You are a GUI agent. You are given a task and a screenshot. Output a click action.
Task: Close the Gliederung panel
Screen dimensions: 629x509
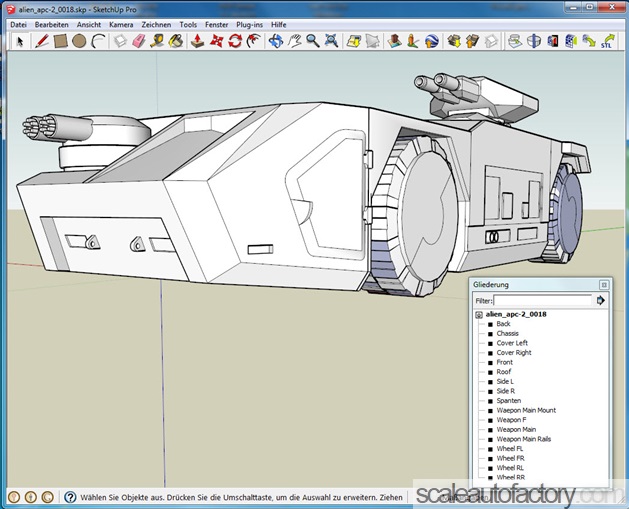604,285
